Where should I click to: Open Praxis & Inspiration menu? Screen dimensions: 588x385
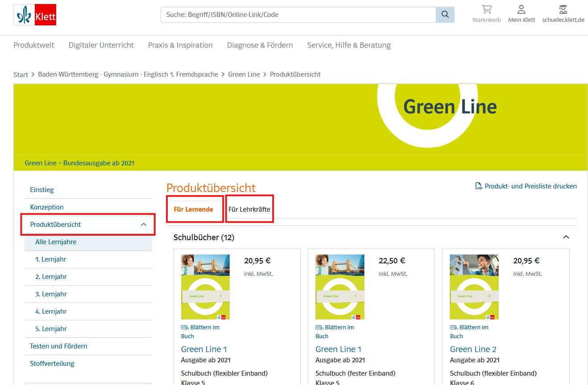180,45
